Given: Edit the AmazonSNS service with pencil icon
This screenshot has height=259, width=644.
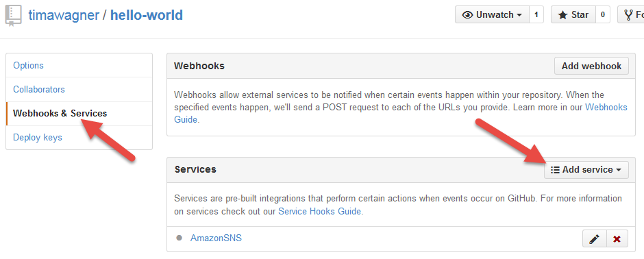Looking at the screenshot, I should point(594,238).
